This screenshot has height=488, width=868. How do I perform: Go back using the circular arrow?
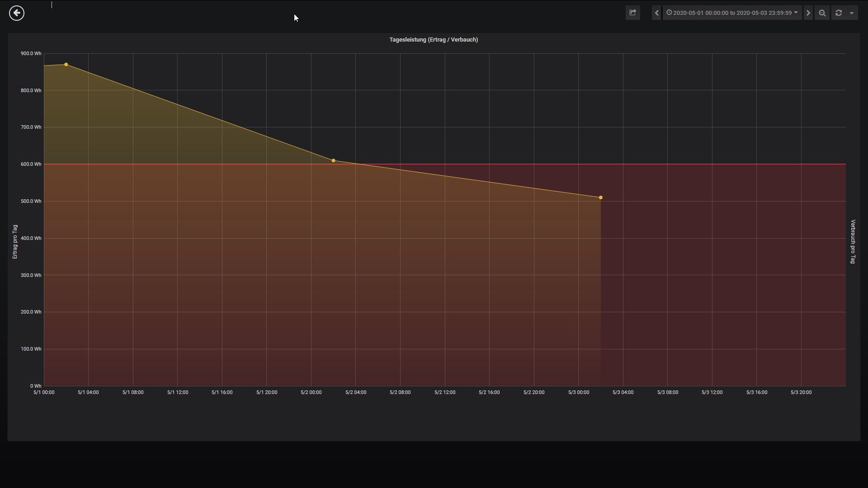coord(17,13)
